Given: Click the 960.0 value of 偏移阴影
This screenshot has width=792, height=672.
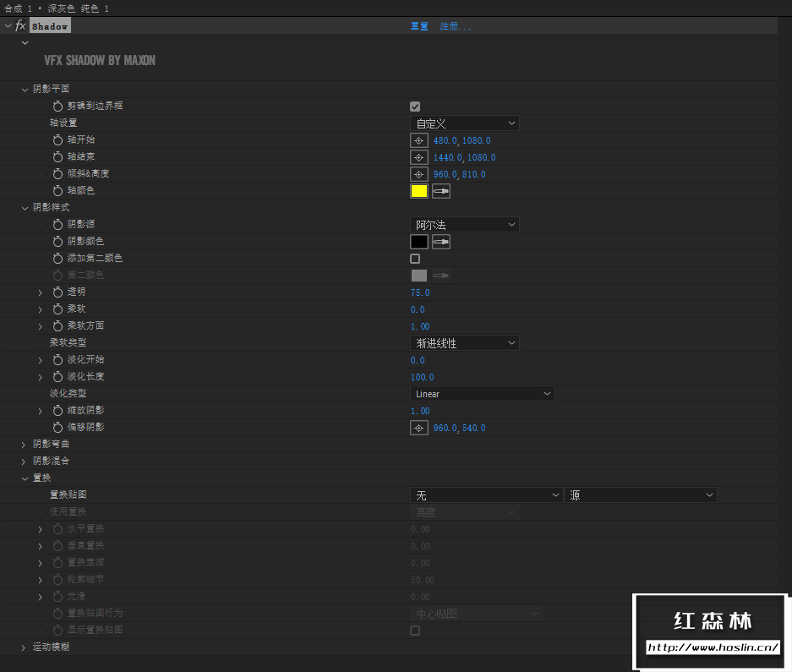Looking at the screenshot, I should [444, 428].
